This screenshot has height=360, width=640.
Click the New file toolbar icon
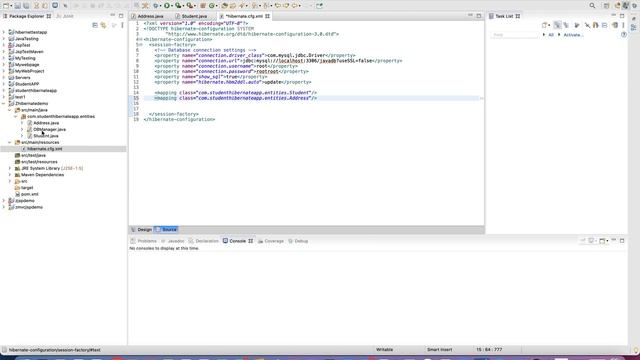pyautogui.click(x=6, y=6)
